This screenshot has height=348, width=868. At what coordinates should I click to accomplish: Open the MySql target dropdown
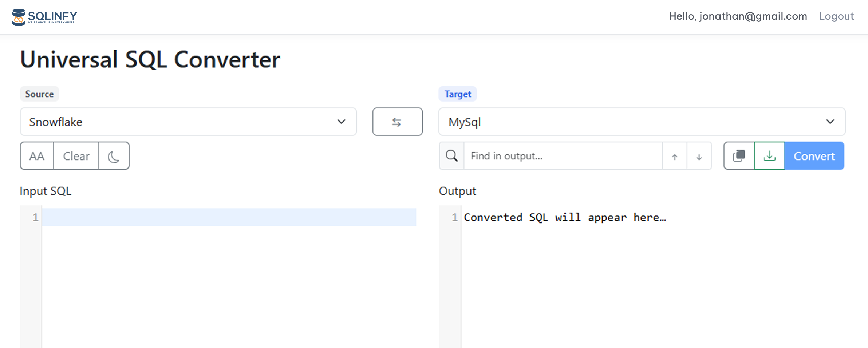point(634,122)
